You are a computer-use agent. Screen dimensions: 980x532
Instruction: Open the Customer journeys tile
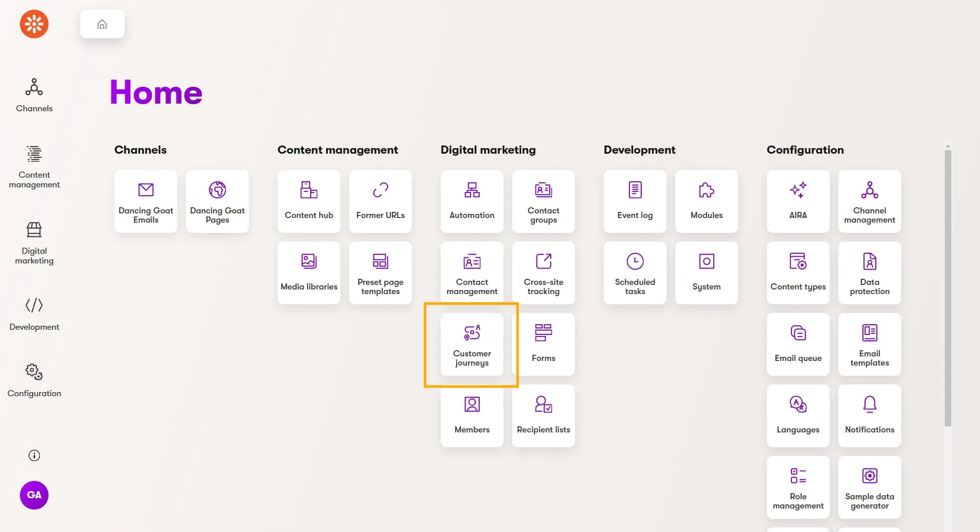(472, 345)
